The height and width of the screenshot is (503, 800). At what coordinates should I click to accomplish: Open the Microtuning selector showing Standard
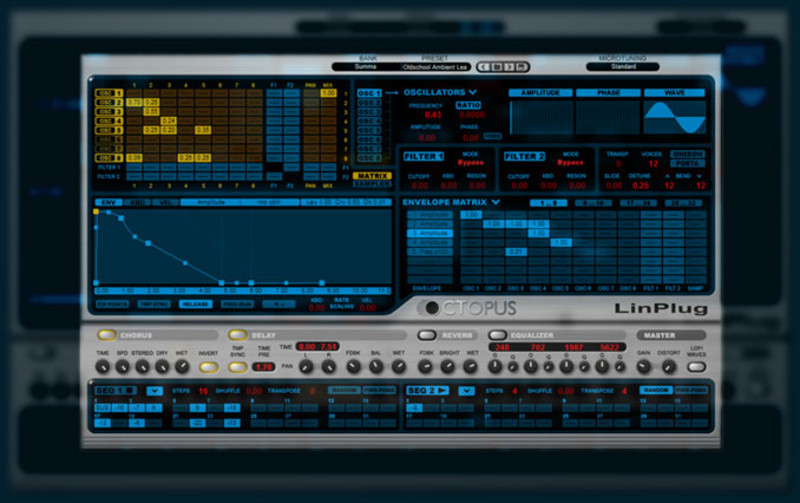pyautogui.click(x=623, y=66)
